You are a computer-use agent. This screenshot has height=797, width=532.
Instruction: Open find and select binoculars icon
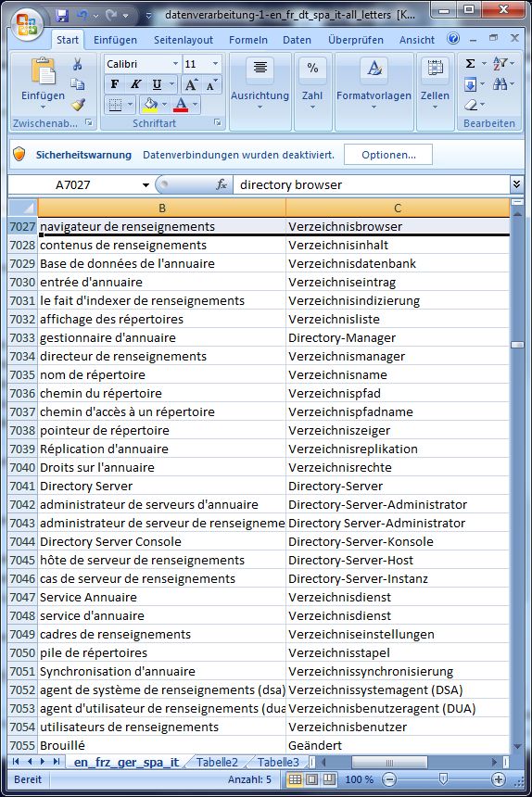(x=500, y=84)
